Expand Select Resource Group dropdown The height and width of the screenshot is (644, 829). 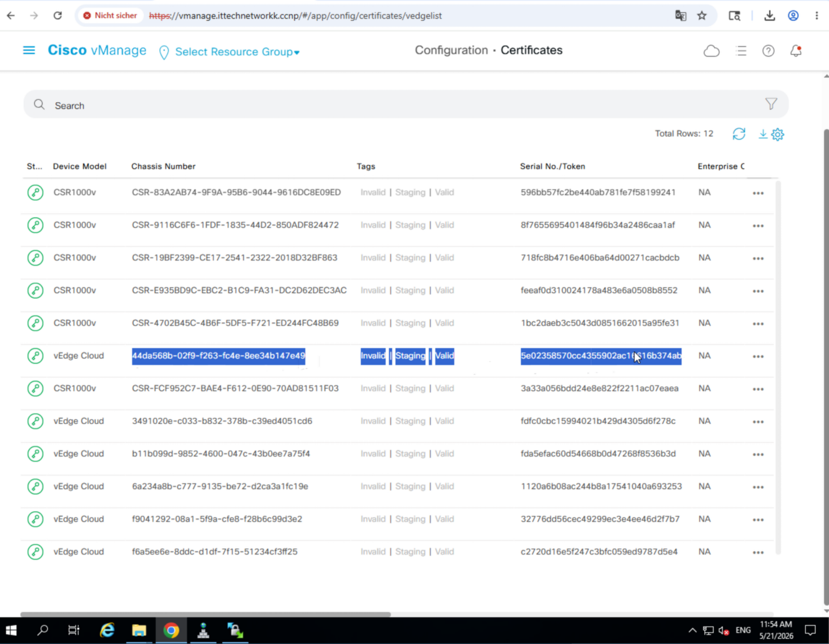tap(237, 52)
